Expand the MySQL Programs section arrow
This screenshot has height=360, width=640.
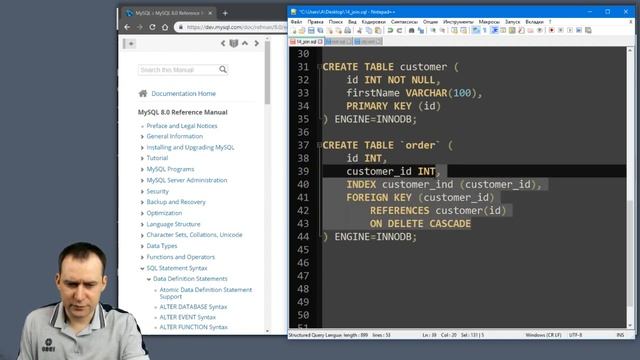pyautogui.click(x=142, y=169)
